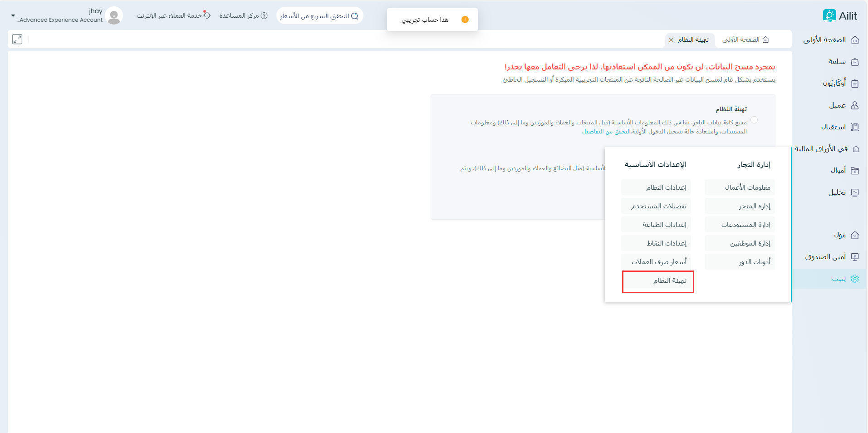Select تهيئة النظام in the settings menu
868x433 pixels.
point(669,281)
